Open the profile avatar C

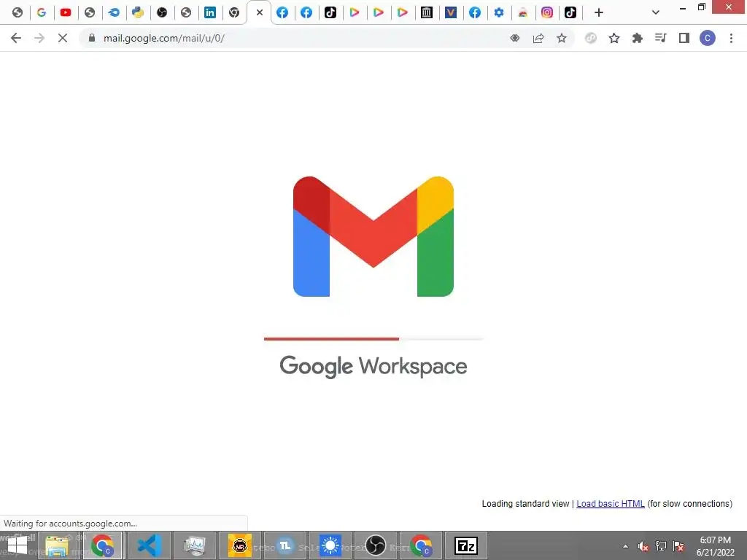(x=708, y=38)
